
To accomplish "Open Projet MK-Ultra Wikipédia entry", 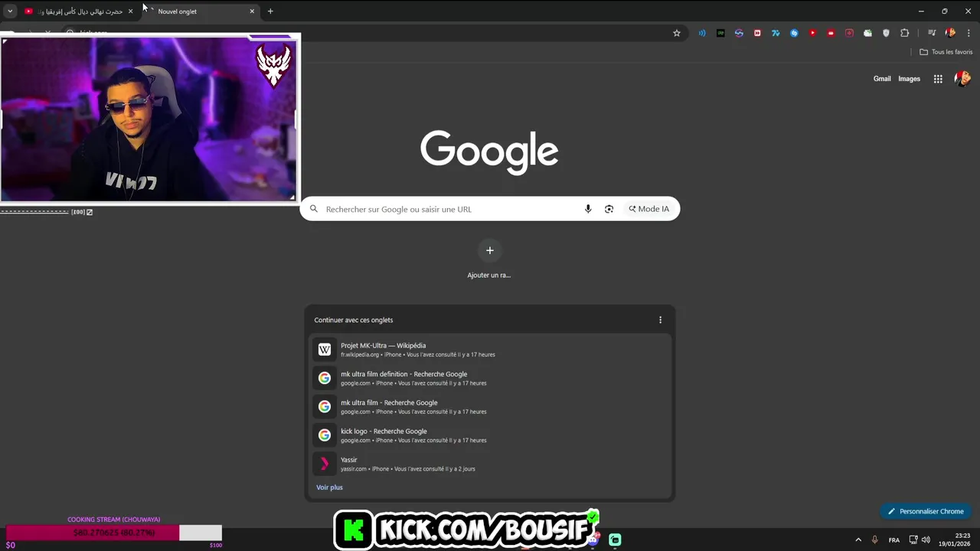I will (x=490, y=350).
